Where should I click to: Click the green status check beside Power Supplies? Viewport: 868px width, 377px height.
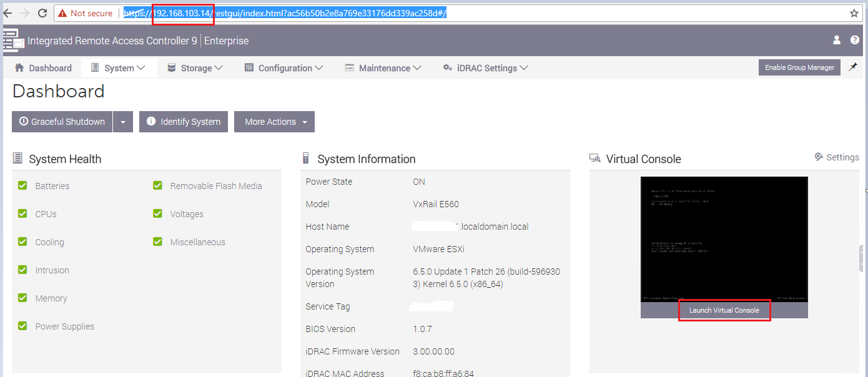point(22,326)
